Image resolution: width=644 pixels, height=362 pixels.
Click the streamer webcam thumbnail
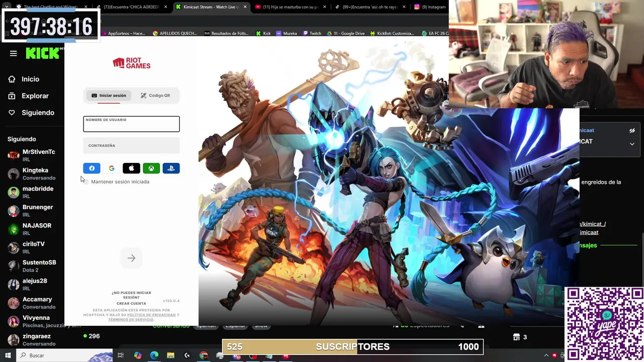(x=546, y=54)
